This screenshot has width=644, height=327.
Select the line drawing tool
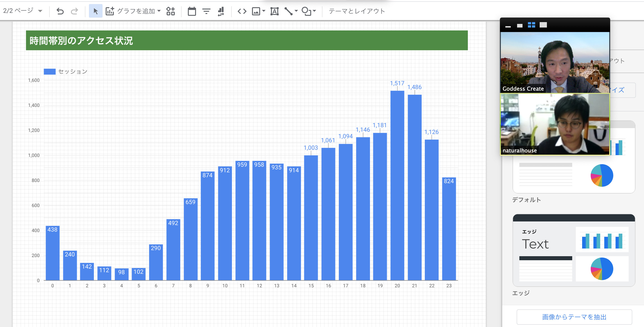[x=289, y=11]
